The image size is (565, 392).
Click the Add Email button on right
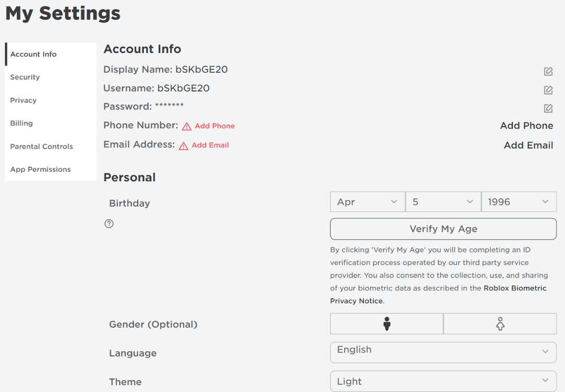click(x=528, y=145)
